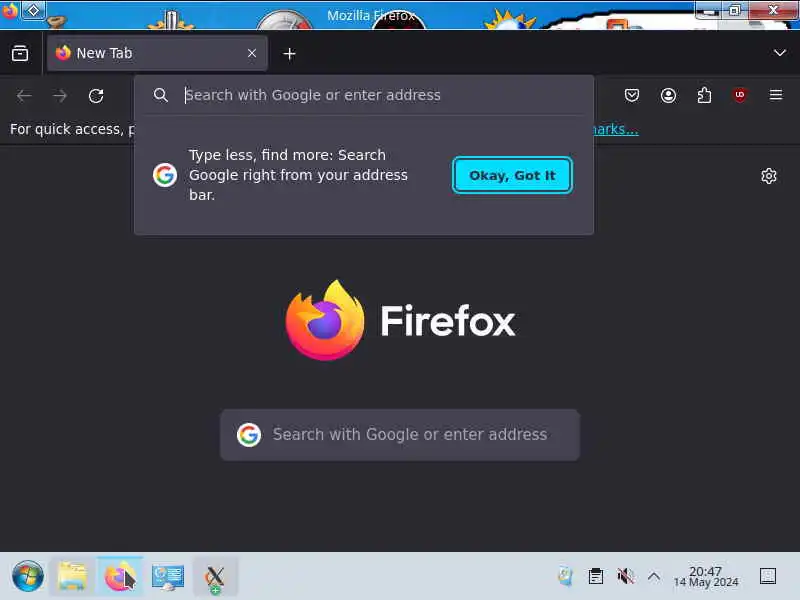Go back one page

point(24,95)
